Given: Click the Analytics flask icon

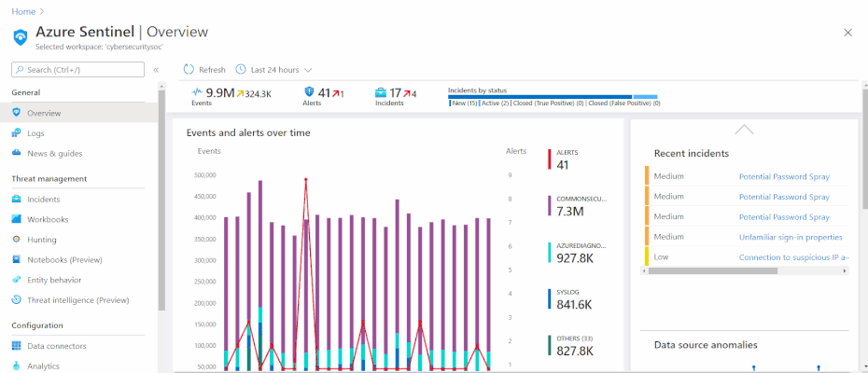Looking at the screenshot, I should pos(17,366).
